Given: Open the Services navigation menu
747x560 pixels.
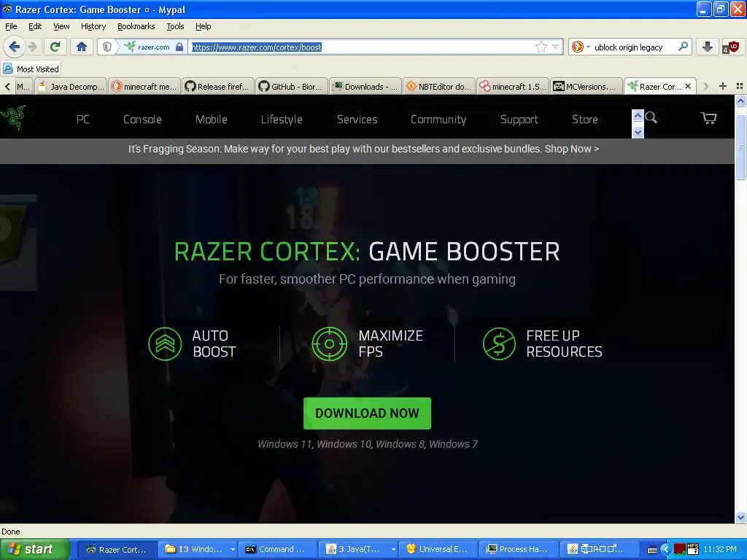Looking at the screenshot, I should (x=357, y=119).
